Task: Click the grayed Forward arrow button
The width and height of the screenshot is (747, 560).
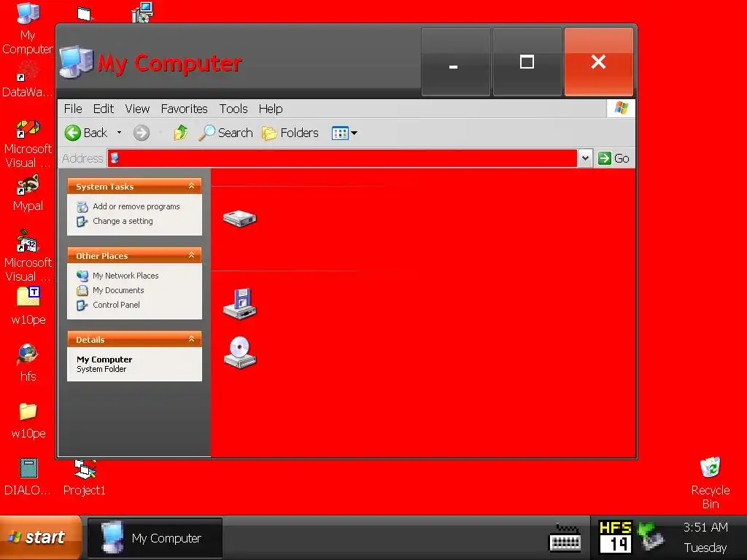Action: (x=141, y=133)
